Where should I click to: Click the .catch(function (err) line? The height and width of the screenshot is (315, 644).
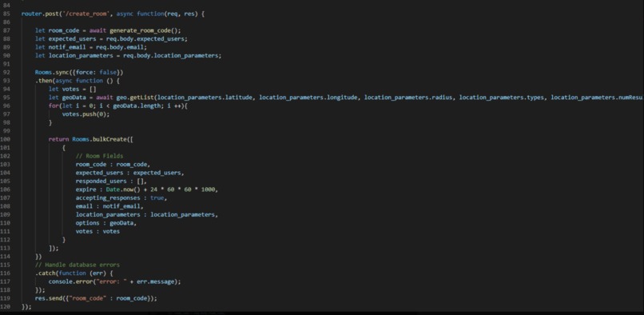click(74, 273)
